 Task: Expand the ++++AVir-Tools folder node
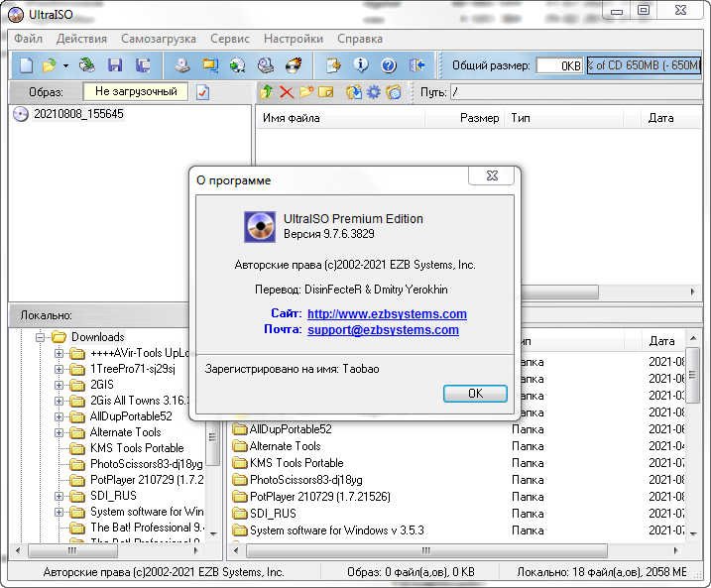click(x=59, y=353)
